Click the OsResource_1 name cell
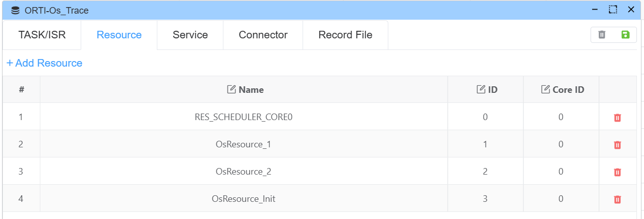 click(244, 144)
